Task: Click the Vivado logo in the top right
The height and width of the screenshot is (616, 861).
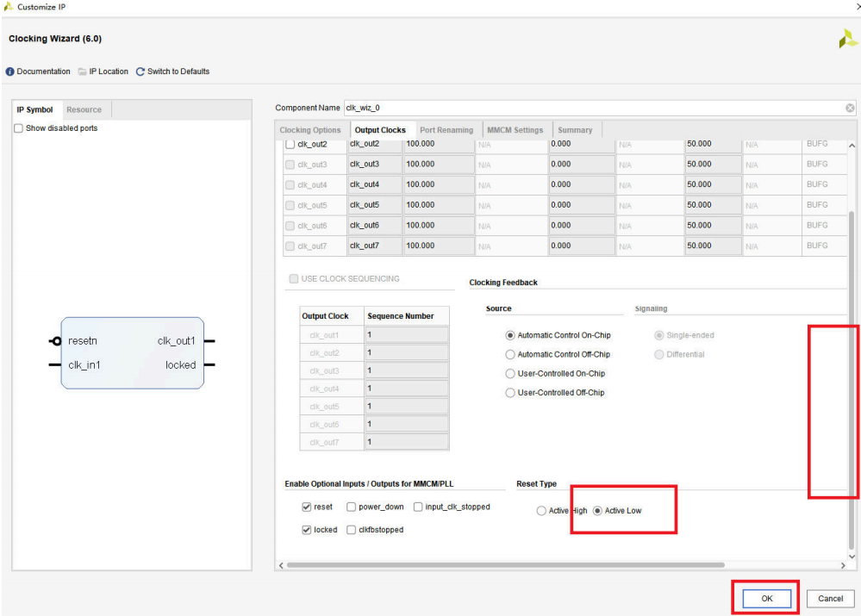Action: [x=847, y=39]
